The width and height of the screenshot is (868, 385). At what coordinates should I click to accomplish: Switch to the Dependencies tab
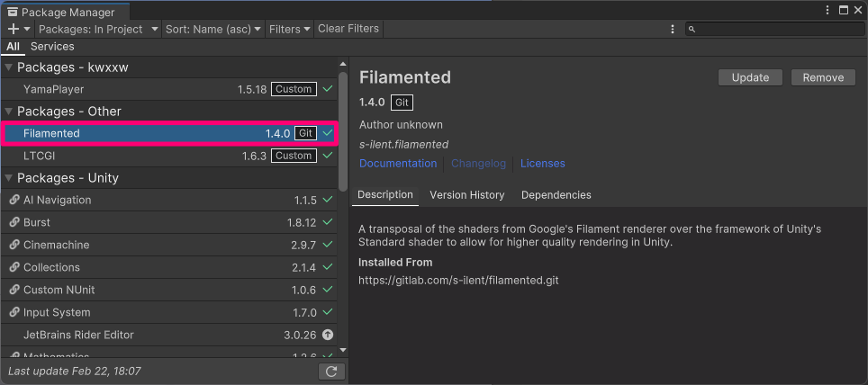tap(556, 194)
